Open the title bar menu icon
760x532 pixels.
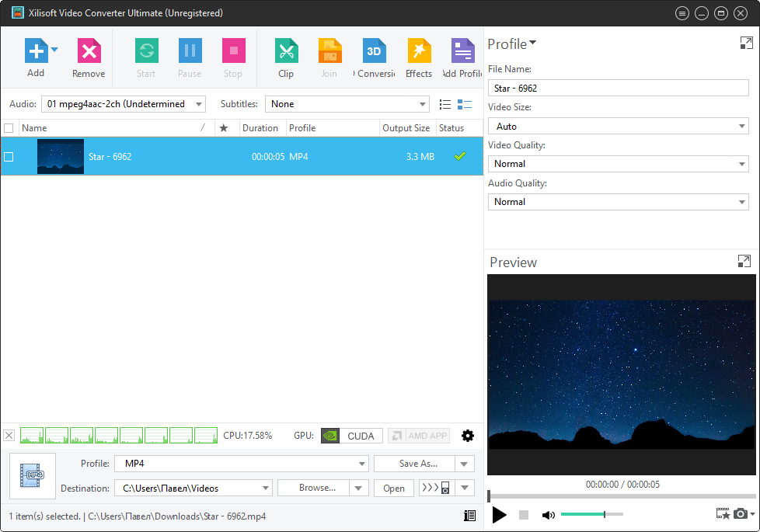(x=682, y=13)
